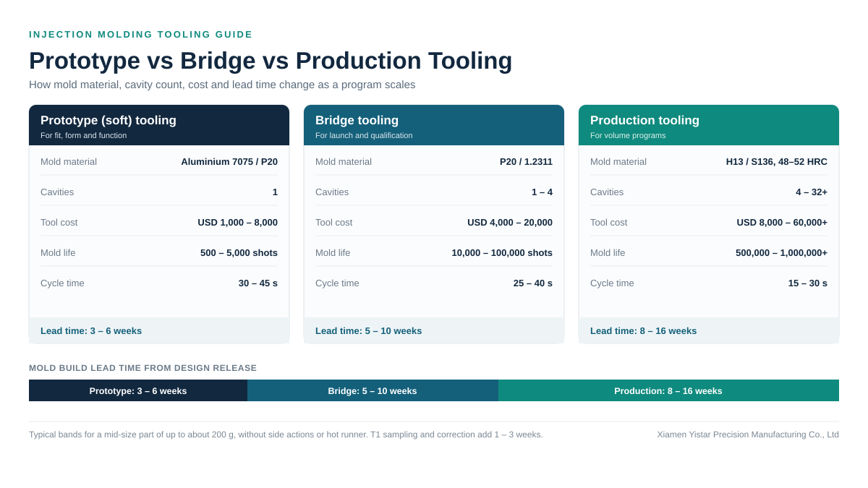This screenshot has height=488, width=868.
Task: Click the title 'Prototype vs Bridge vs Production Tooling'
Action: click(271, 61)
